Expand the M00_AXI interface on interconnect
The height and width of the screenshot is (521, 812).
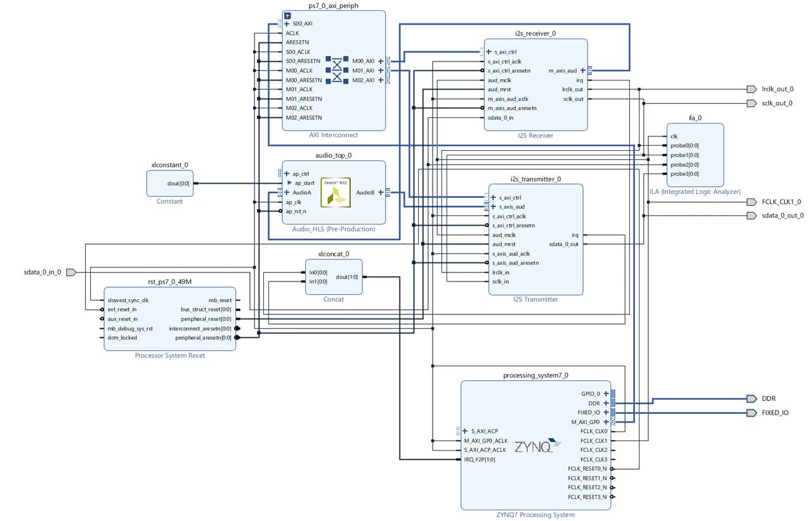[381, 61]
